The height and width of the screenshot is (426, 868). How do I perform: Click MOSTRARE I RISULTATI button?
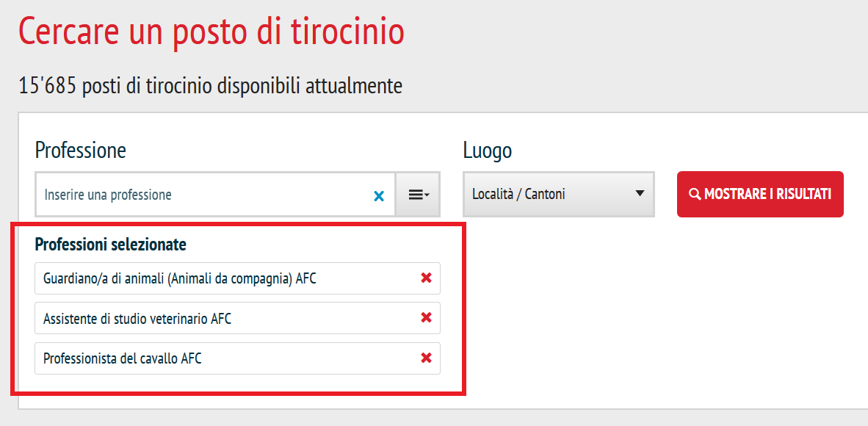pos(760,195)
